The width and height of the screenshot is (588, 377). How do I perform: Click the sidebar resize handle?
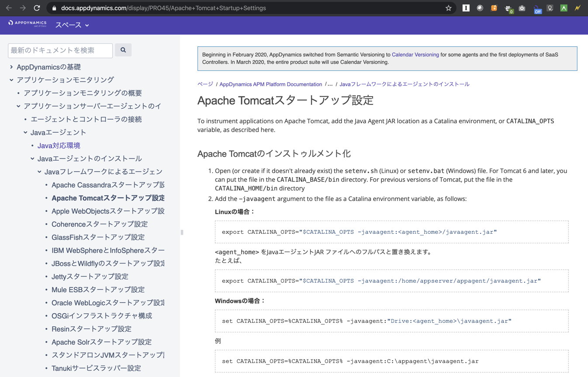pos(182,232)
